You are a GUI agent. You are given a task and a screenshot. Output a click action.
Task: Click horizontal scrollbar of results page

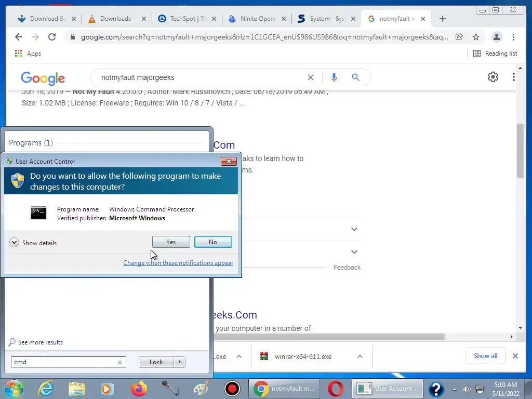(328, 337)
